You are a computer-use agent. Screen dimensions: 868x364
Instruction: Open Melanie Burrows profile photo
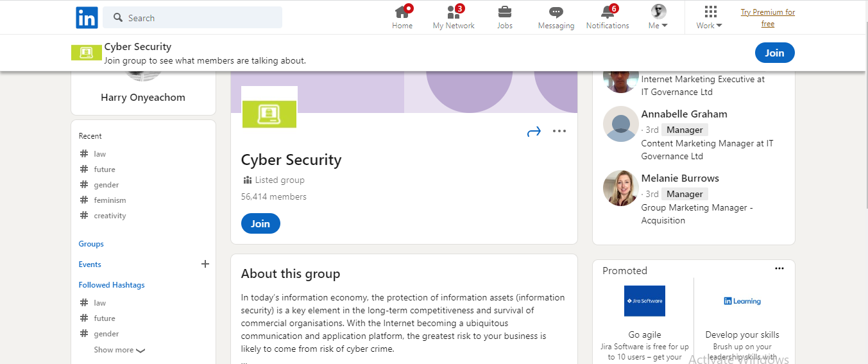pyautogui.click(x=621, y=188)
